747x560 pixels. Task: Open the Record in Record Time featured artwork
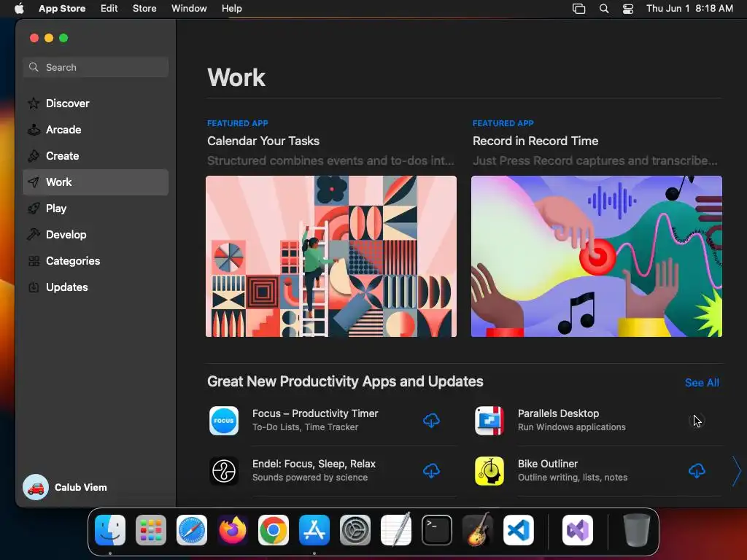coord(597,256)
